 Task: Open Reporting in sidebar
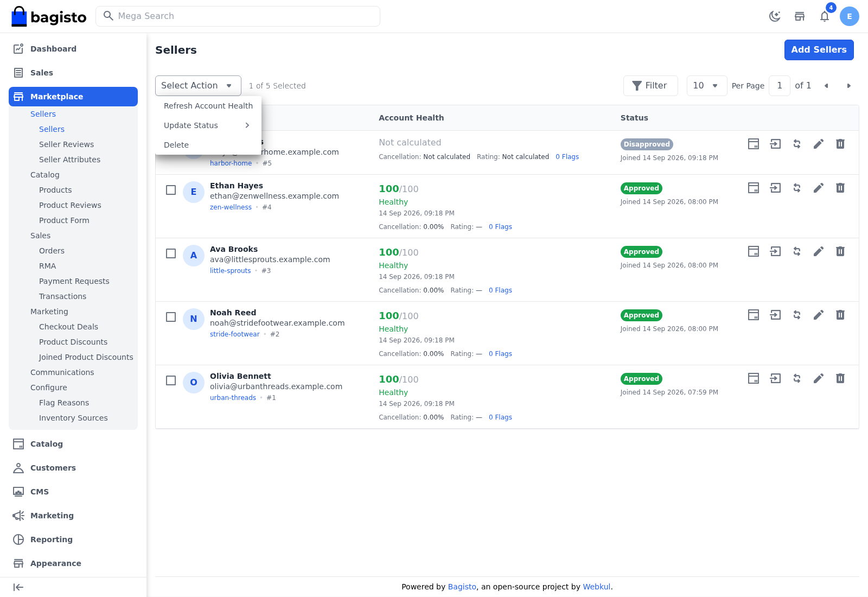click(73, 539)
